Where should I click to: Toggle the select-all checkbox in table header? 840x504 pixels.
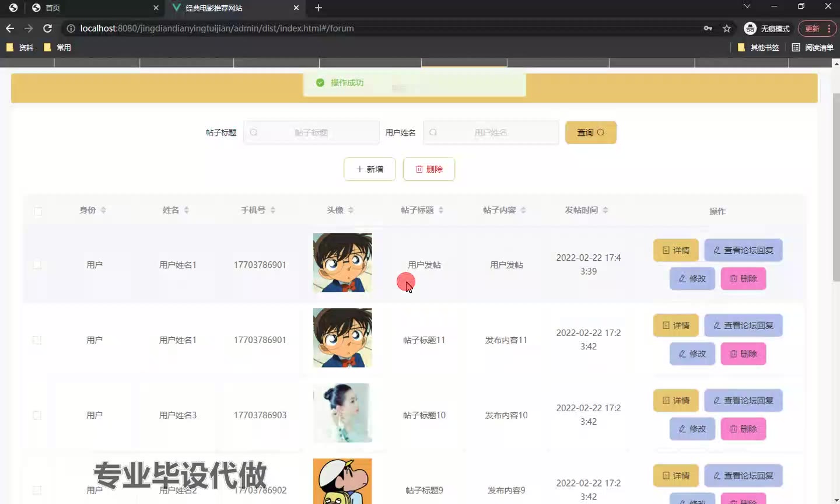pos(38,211)
